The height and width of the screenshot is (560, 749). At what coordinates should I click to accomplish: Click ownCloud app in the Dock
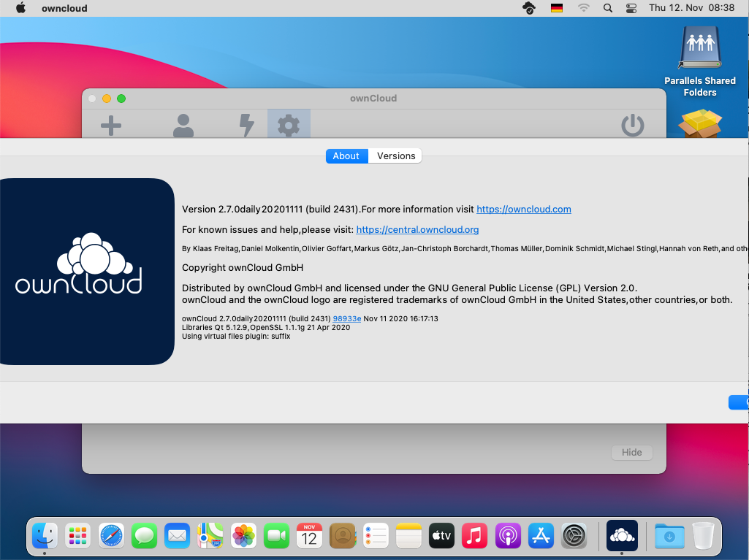(622, 535)
